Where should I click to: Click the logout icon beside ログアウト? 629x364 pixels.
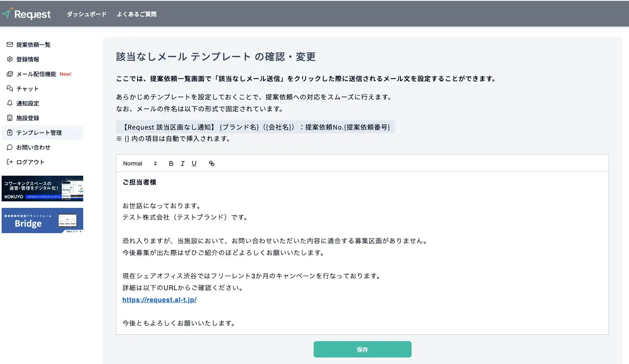(x=10, y=162)
